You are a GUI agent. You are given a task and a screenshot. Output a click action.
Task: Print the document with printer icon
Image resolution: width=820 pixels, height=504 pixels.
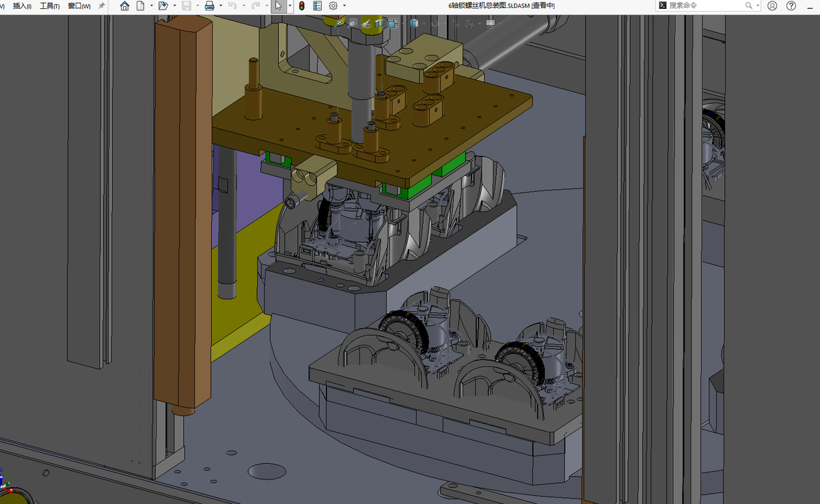tap(209, 5)
